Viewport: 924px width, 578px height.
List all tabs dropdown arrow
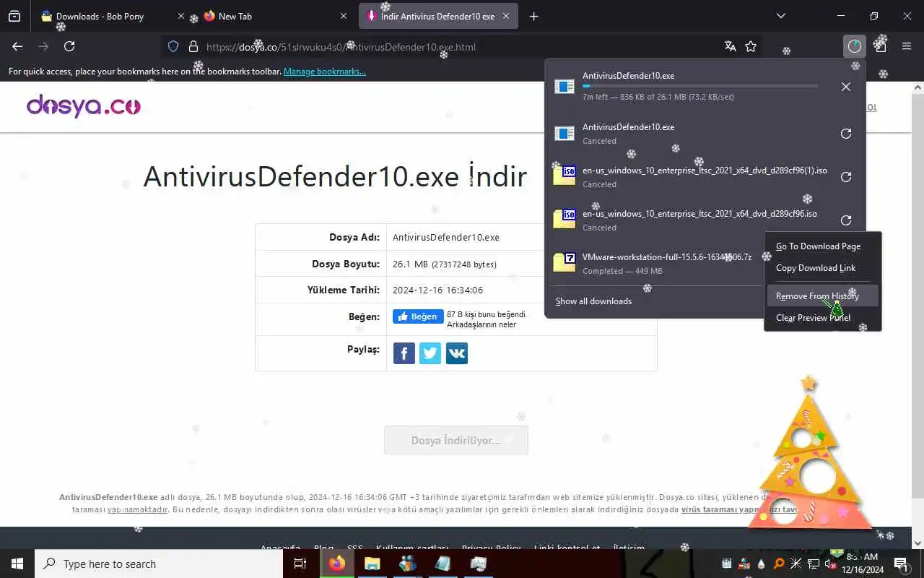780,16
